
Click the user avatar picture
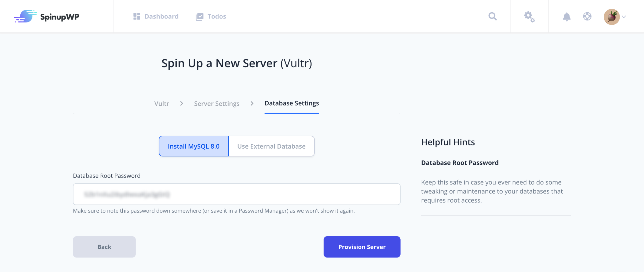pyautogui.click(x=612, y=17)
